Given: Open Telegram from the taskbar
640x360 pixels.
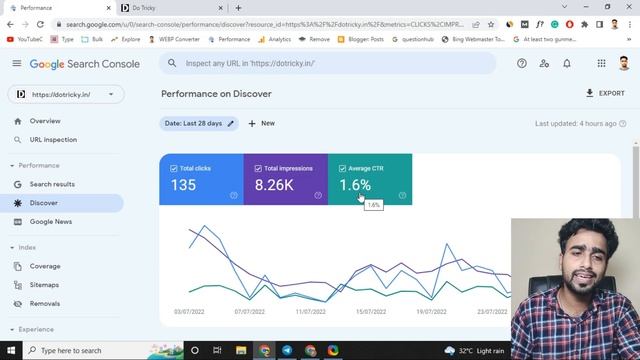Looking at the screenshot, I should 287,350.
